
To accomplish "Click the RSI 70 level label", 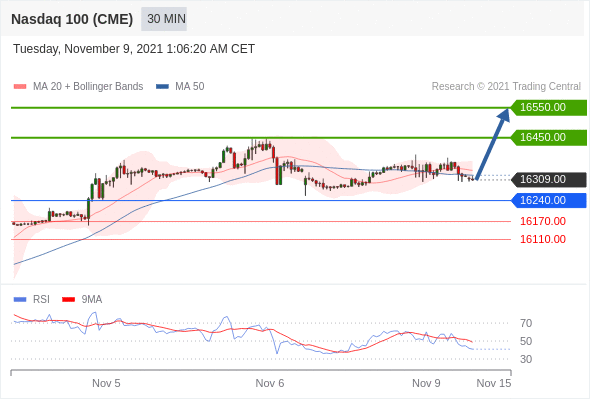I will click(x=526, y=323).
